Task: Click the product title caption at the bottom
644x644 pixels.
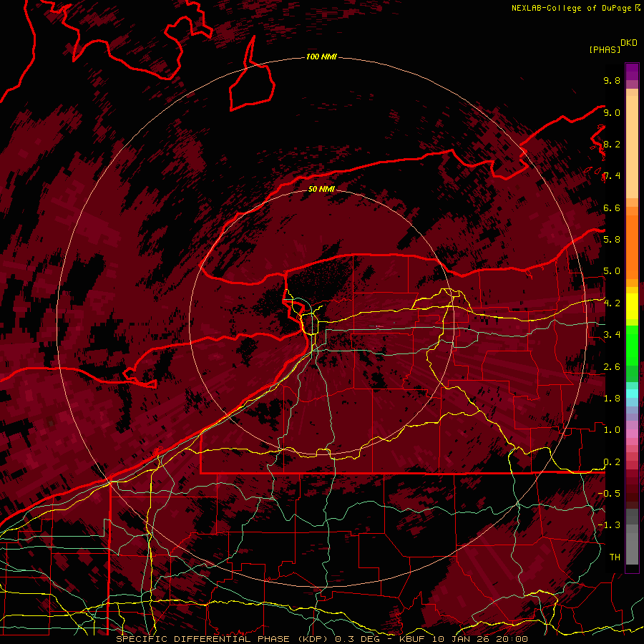Action: click(x=321, y=639)
